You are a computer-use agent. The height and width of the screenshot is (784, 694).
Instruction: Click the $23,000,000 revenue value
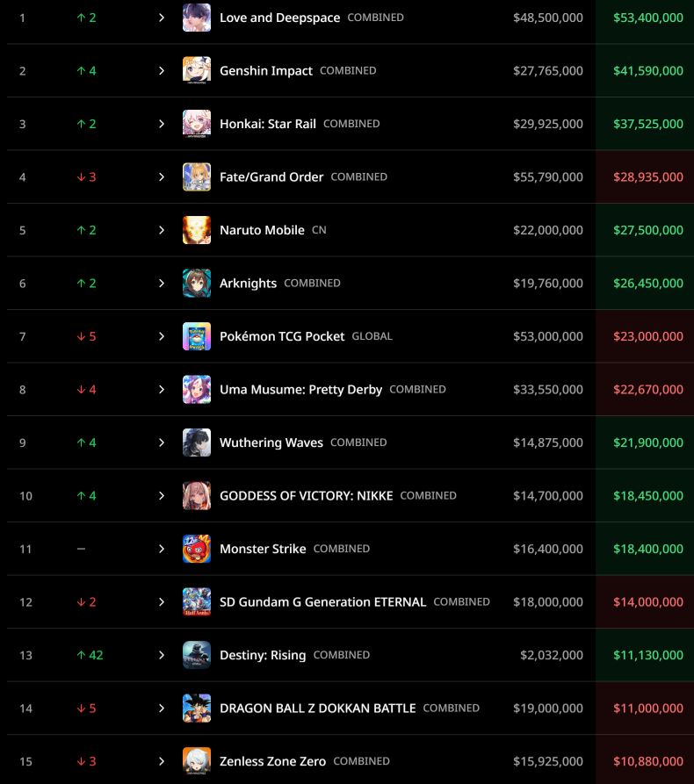[648, 336]
